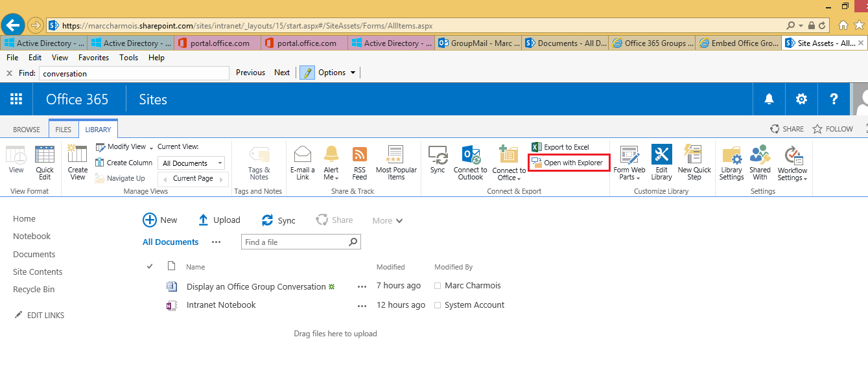The image size is (868, 392).
Task: Click the New document button
Action: point(160,220)
